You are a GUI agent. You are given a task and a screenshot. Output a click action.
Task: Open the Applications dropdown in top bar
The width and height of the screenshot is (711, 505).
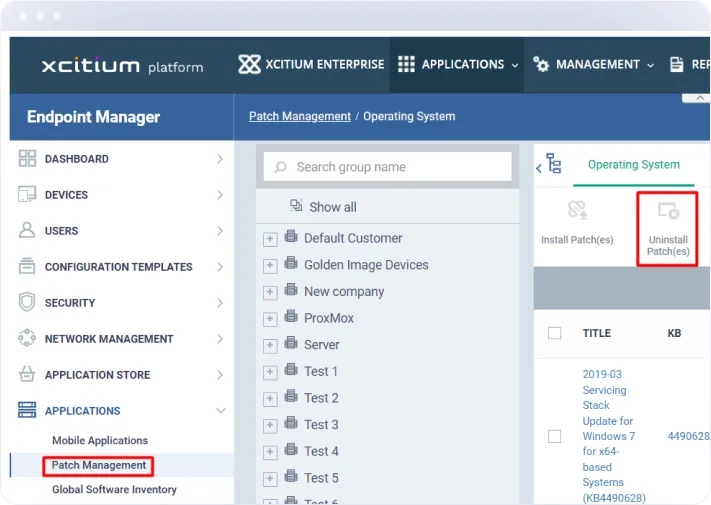(458, 64)
